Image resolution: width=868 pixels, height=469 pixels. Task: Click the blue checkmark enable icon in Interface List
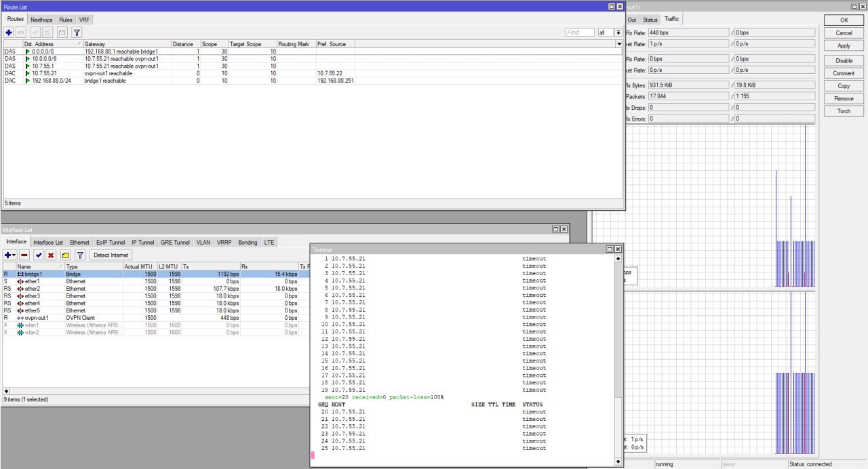pyautogui.click(x=39, y=255)
